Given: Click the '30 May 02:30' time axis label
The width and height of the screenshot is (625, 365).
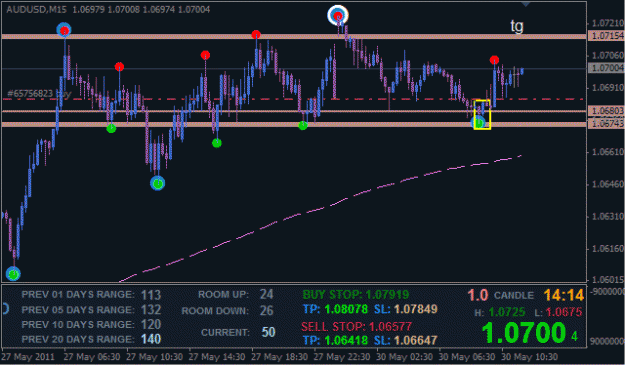Looking at the screenshot, I should click(x=404, y=357).
